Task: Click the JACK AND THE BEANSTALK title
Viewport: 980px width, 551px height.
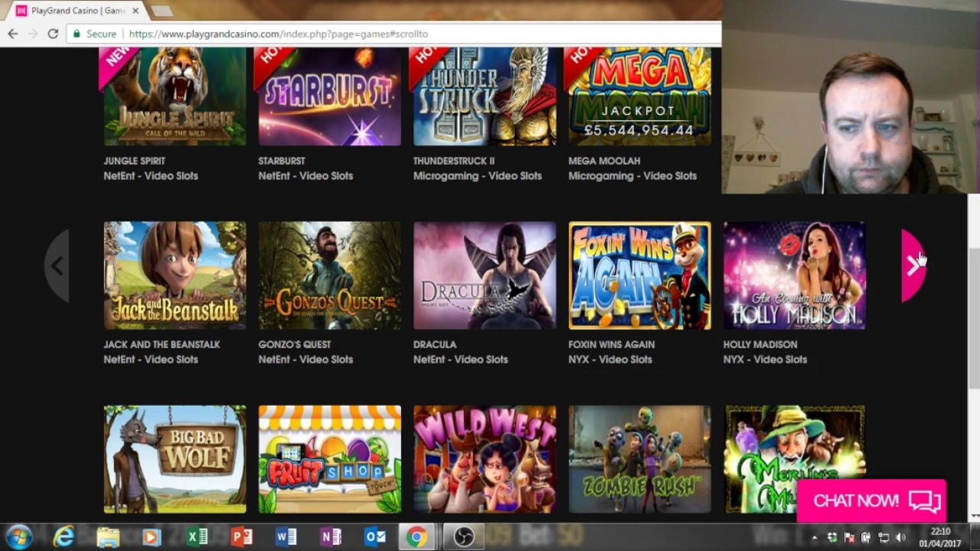Action: pos(162,344)
